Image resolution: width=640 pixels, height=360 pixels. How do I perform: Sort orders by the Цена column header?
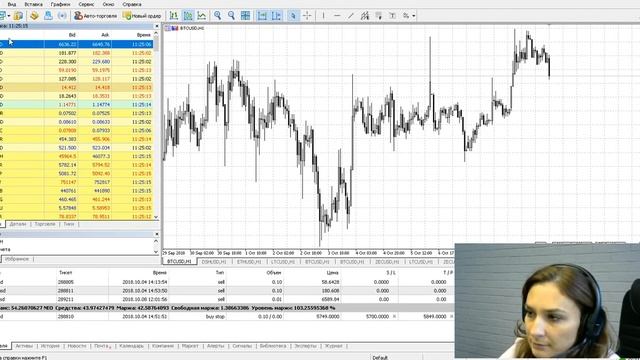(333, 272)
